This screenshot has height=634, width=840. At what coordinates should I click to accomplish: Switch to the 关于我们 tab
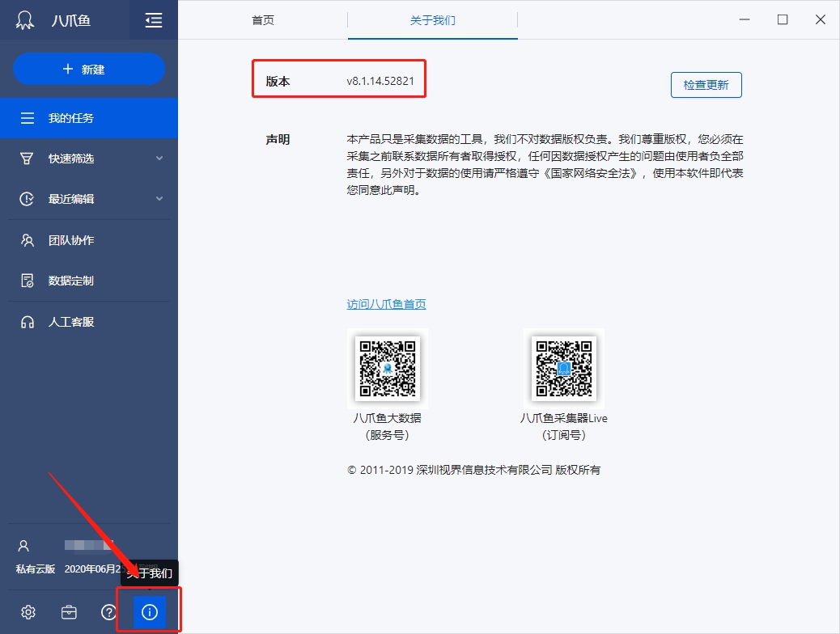pyautogui.click(x=433, y=20)
